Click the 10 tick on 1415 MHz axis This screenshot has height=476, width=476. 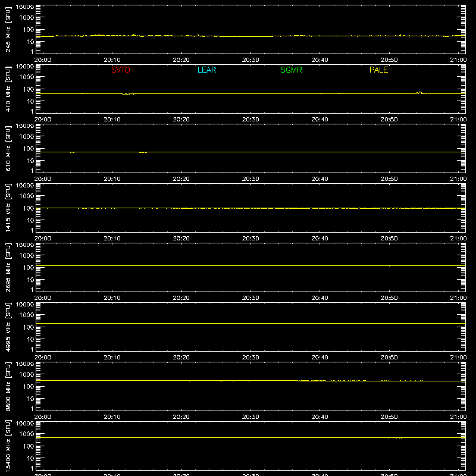(x=31, y=220)
